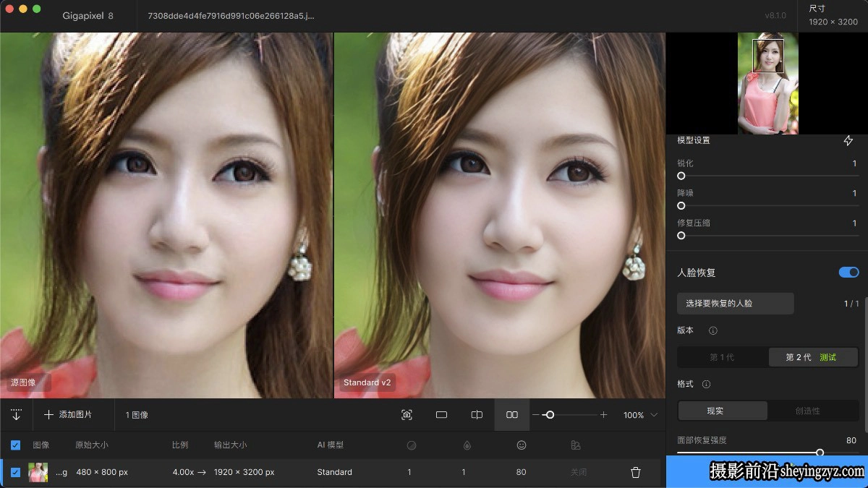Adjust the 锐化 sharpen slider
Image resolution: width=868 pixels, height=488 pixels.
point(681,176)
